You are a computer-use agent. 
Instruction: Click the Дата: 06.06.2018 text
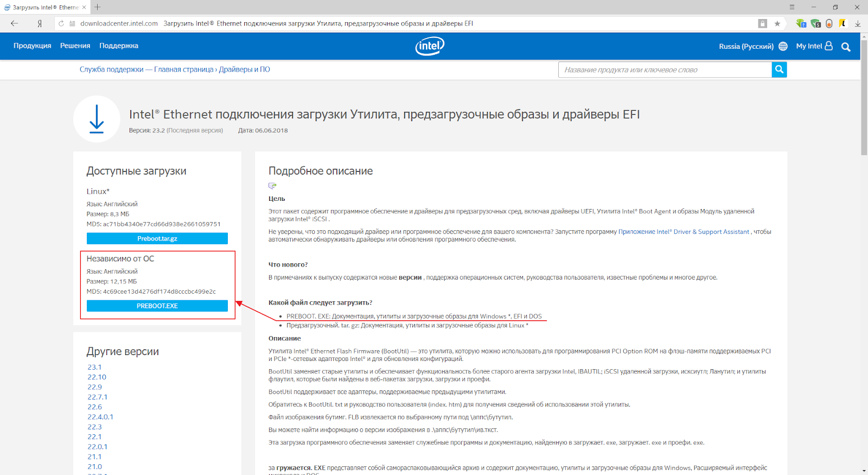[x=263, y=130]
